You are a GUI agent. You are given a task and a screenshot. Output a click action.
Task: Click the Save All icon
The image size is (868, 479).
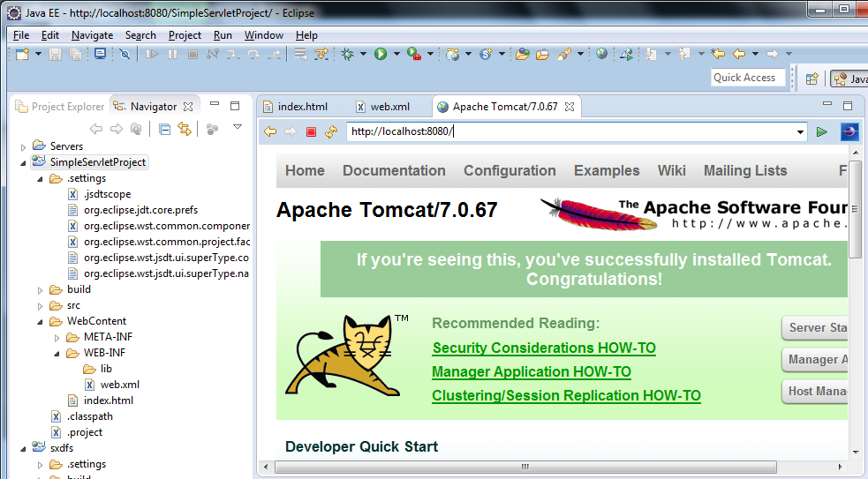pyautogui.click(x=75, y=54)
